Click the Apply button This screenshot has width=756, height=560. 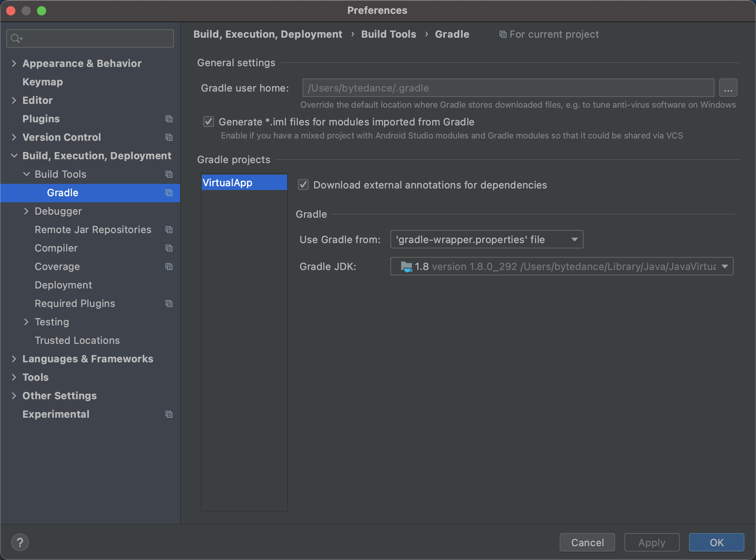[652, 543]
